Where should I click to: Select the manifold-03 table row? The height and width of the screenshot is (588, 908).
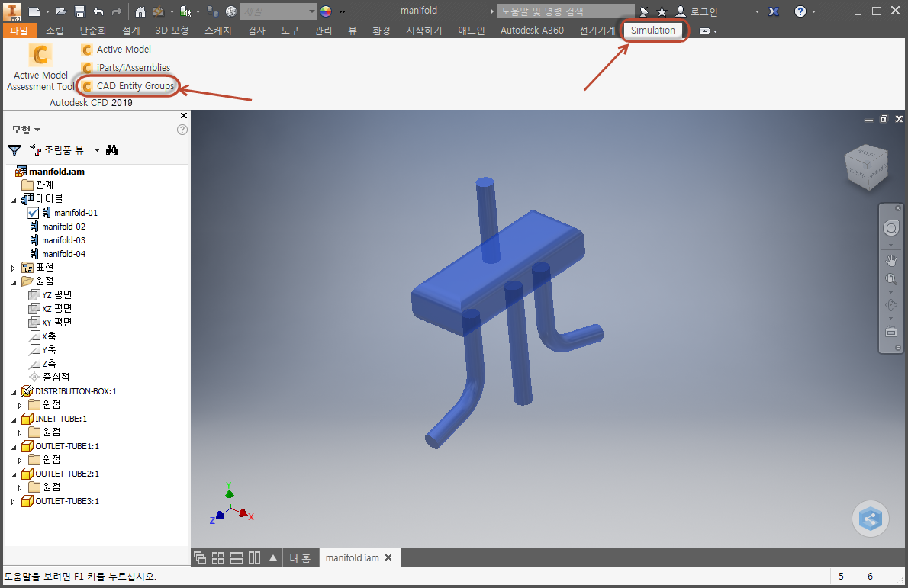point(57,240)
